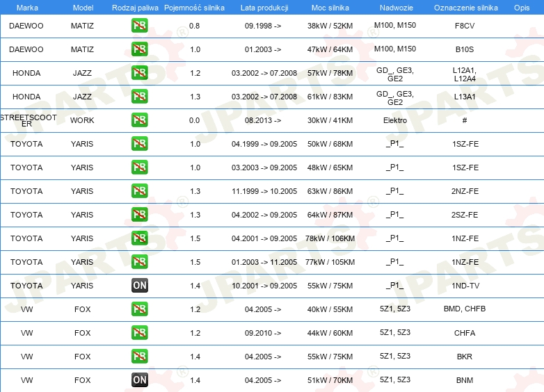Click the Moc silnika column header
This screenshot has height=392, width=544.
click(330, 8)
